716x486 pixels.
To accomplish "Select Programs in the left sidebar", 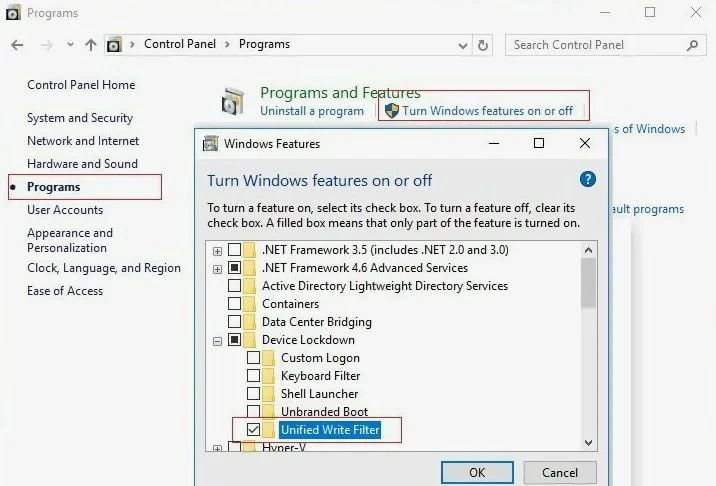I will 53,187.
